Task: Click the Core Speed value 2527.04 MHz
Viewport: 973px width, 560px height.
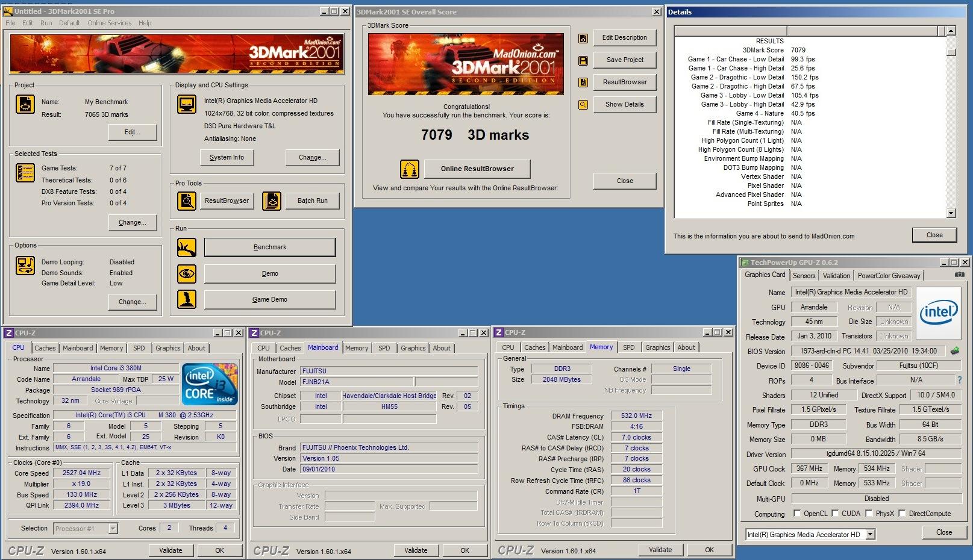Action: 82,473
